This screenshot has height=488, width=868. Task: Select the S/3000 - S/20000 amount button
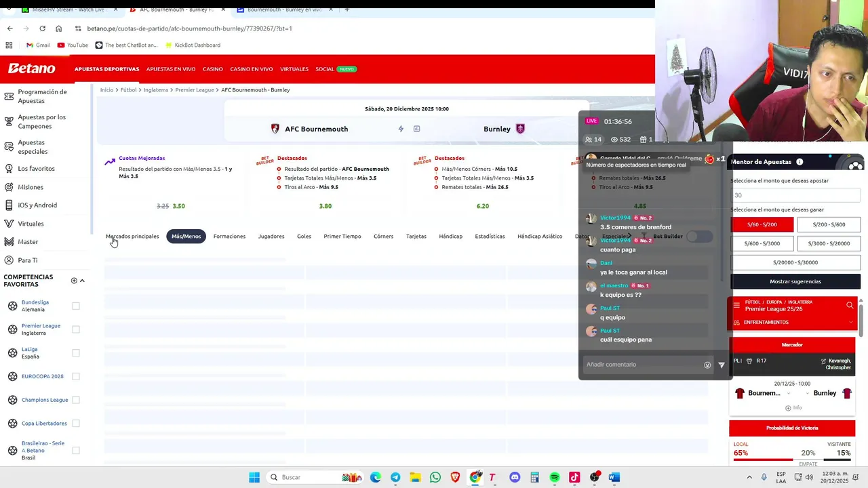point(829,243)
